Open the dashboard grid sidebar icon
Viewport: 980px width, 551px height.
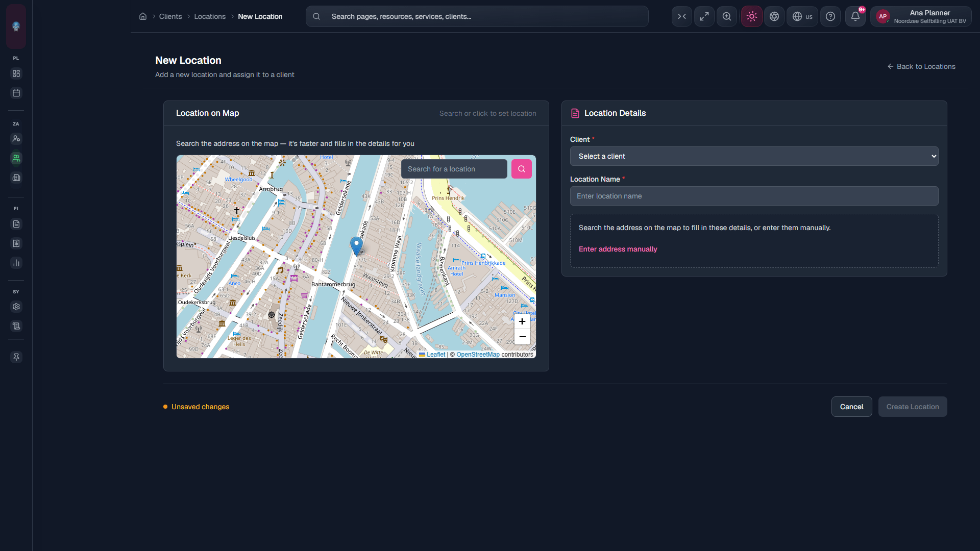click(x=16, y=73)
